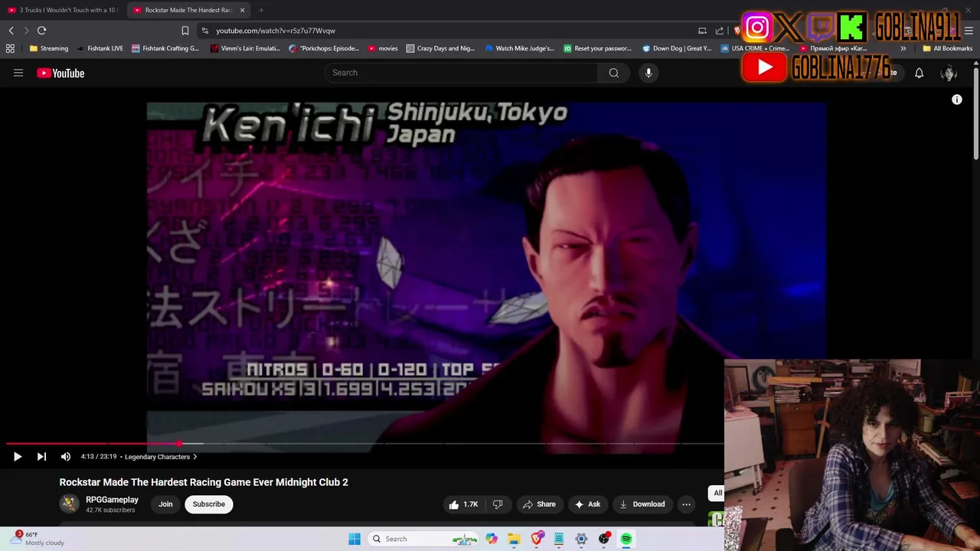Open the Fishtank LIVE bookmark

click(100, 48)
